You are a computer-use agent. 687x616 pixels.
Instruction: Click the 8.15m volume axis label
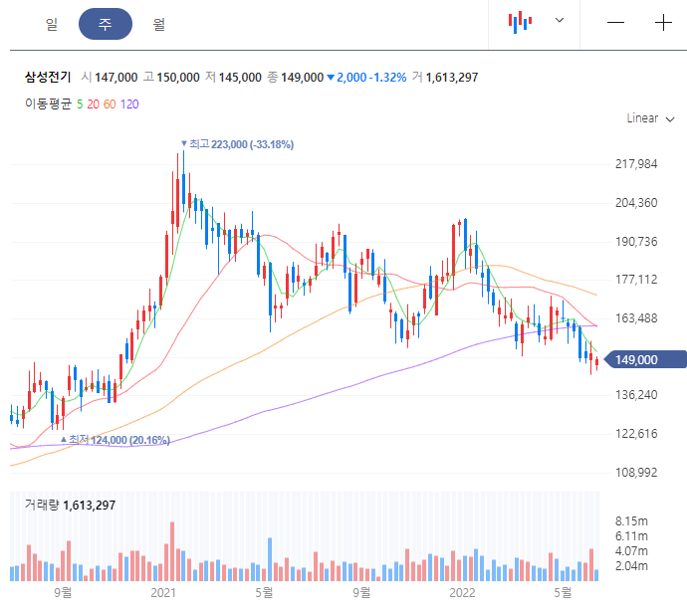pyautogui.click(x=631, y=521)
